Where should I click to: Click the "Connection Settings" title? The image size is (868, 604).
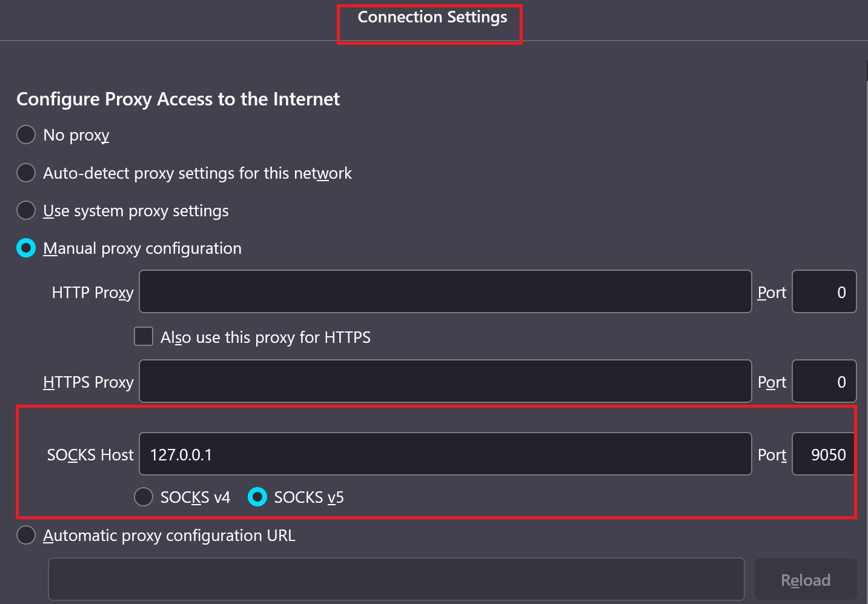[x=431, y=17]
